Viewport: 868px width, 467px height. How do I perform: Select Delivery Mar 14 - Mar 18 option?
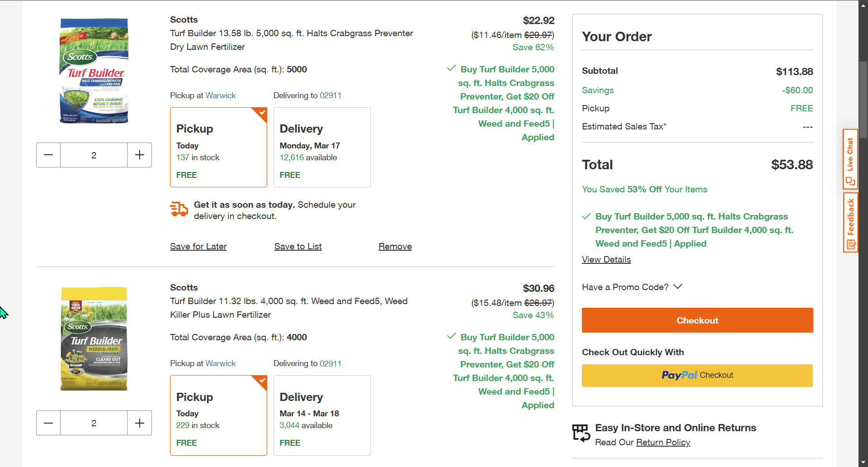[322, 415]
